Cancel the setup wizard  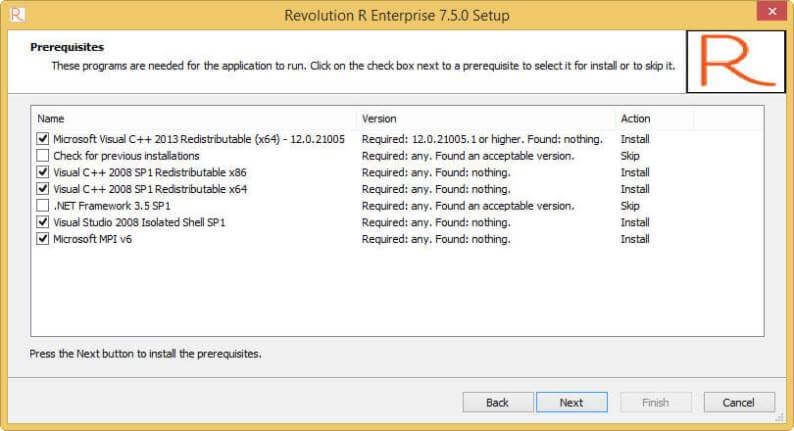[x=739, y=402]
